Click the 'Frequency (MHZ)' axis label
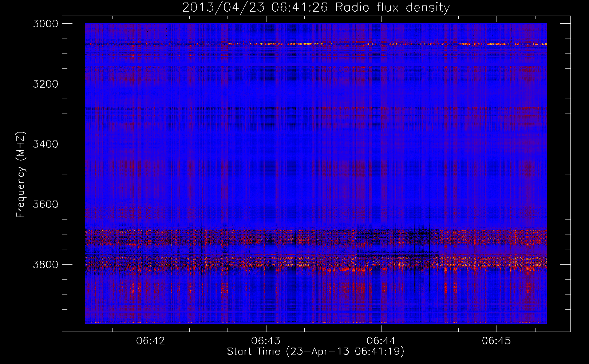Viewport: 589px width, 364px height. [21, 174]
